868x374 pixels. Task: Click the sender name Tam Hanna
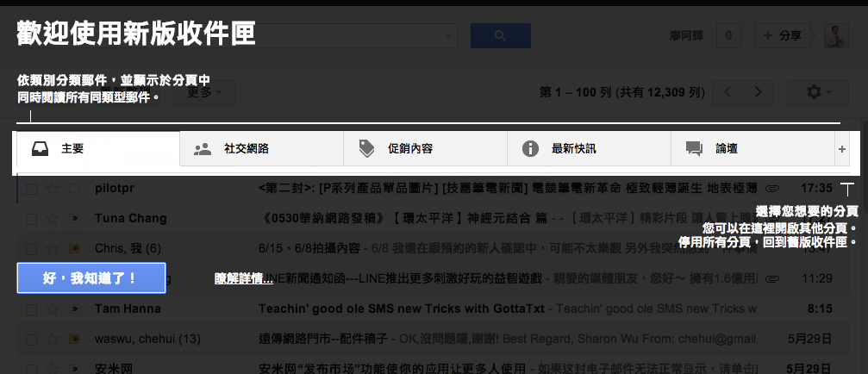click(128, 309)
